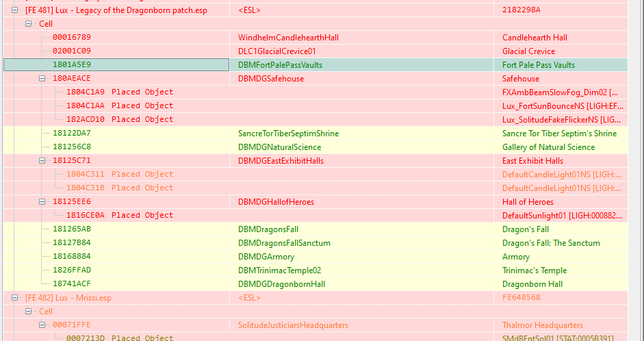Screen dimensions: 644x341
Task: Click the Candlehearth Hall name
Action: tap(534, 38)
